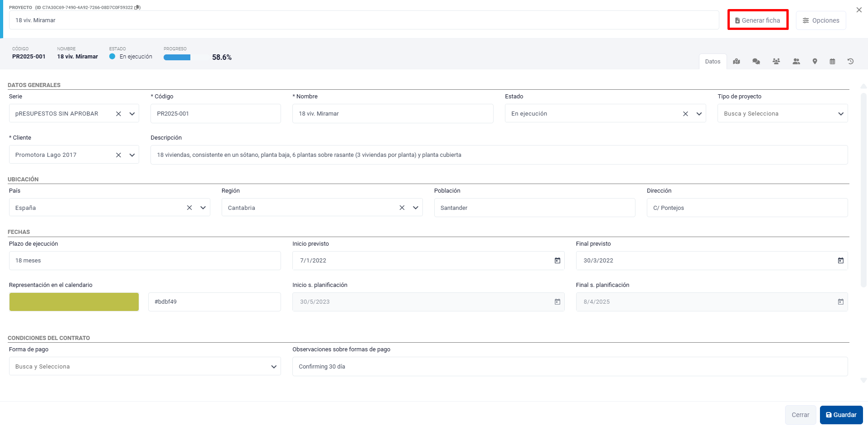Image resolution: width=868 pixels, height=427 pixels.
Task: Expand the Región dropdown list
Action: [415, 208]
